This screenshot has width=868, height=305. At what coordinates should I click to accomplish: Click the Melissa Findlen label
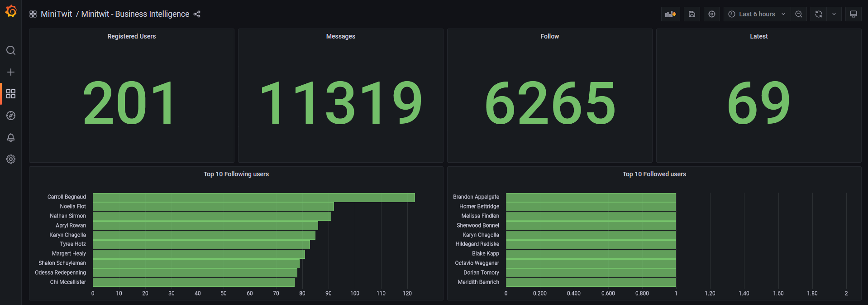(x=480, y=216)
